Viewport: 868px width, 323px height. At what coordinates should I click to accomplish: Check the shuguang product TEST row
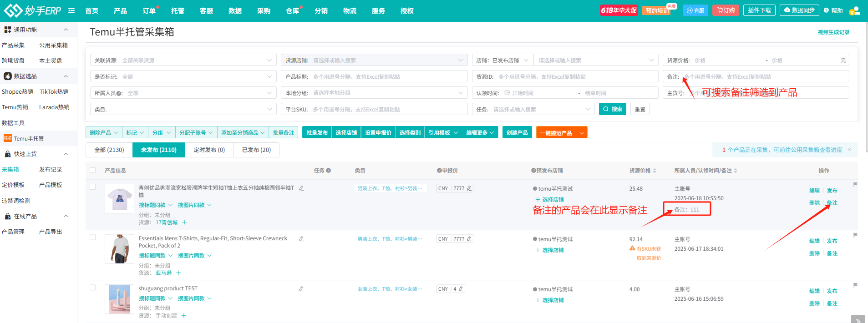coord(93,288)
